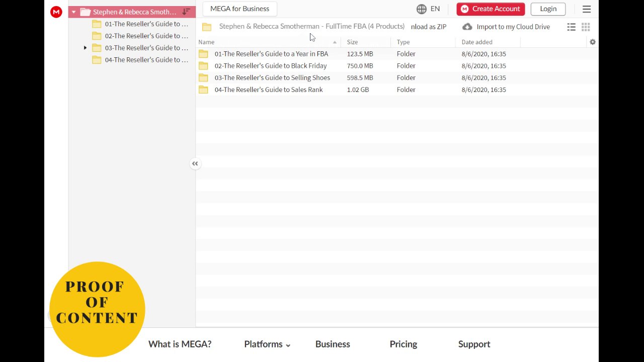
Task: Click the globe language icon
Action: (x=422, y=9)
